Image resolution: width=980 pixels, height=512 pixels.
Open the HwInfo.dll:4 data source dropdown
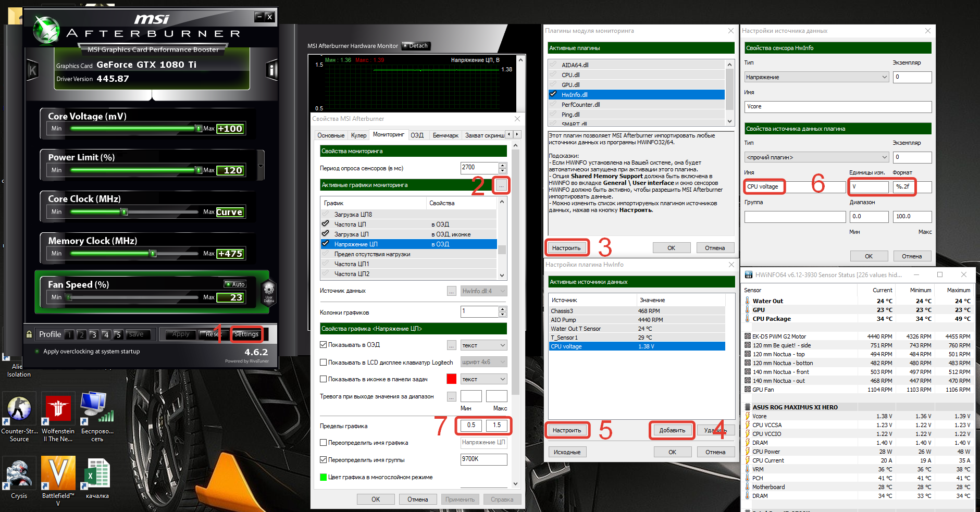[483, 291]
